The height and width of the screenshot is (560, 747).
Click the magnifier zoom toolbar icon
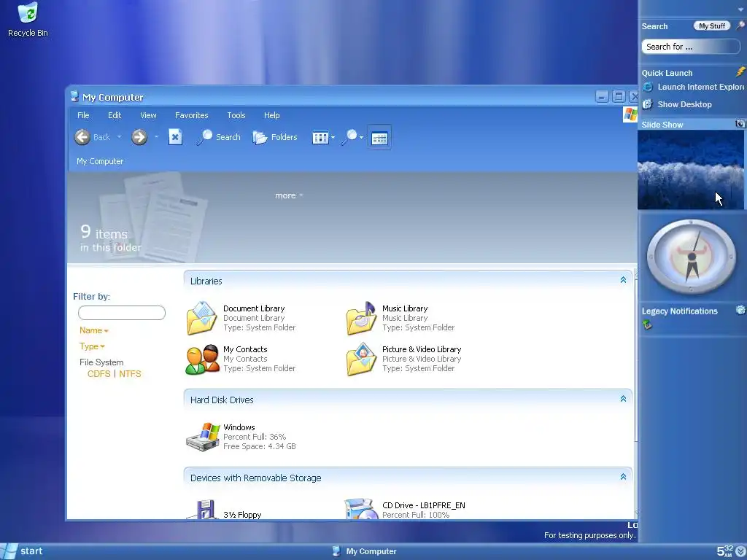(x=349, y=137)
